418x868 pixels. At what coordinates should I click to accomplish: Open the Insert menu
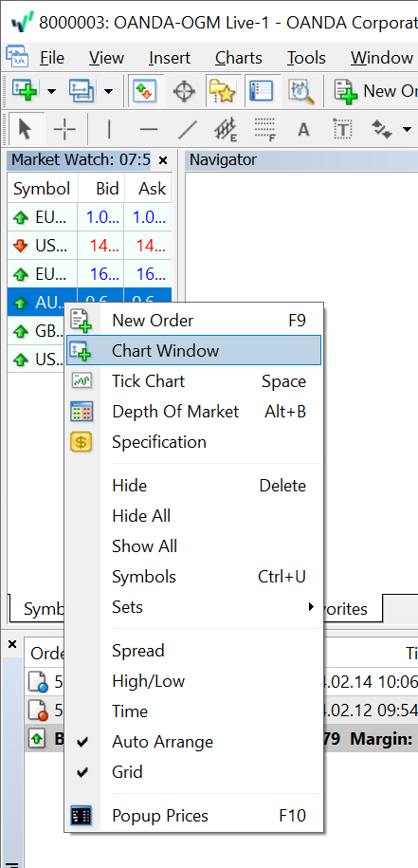(169, 58)
